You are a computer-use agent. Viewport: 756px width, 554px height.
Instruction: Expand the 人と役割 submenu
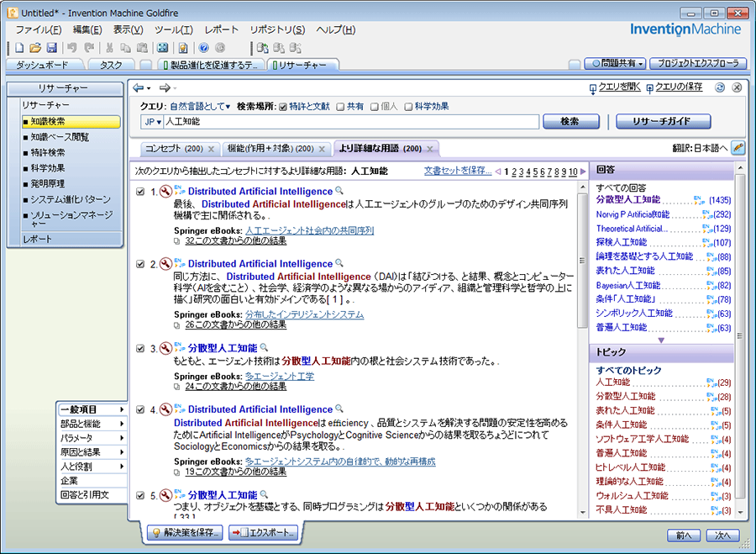92,467
